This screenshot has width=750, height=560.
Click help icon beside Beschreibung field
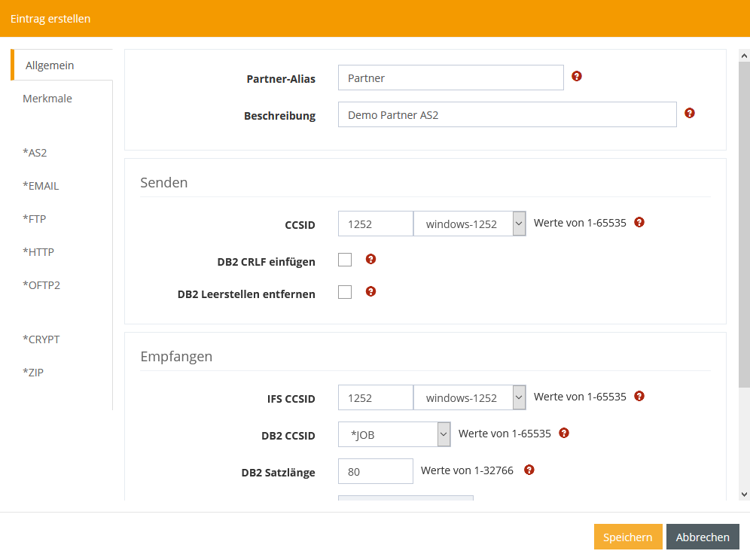pyautogui.click(x=690, y=113)
